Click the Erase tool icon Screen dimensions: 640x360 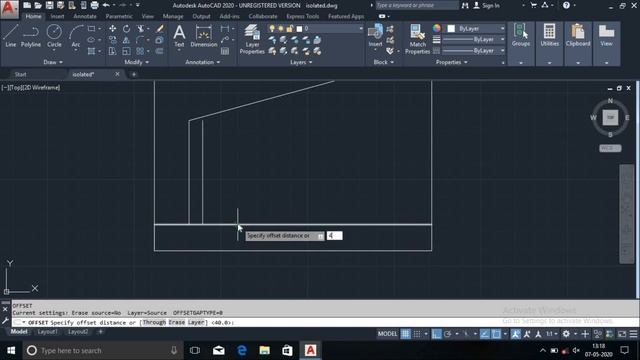click(160, 29)
